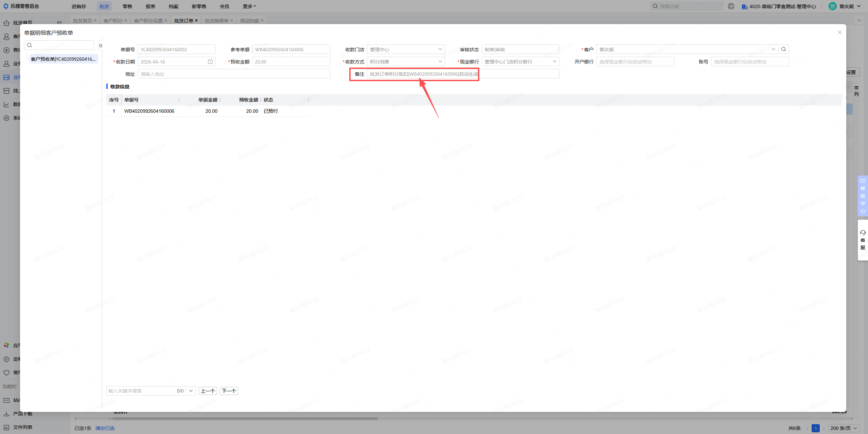Viewport: 868px width, 434px height.
Task: Click the 地址 input field
Action: [x=233, y=74]
